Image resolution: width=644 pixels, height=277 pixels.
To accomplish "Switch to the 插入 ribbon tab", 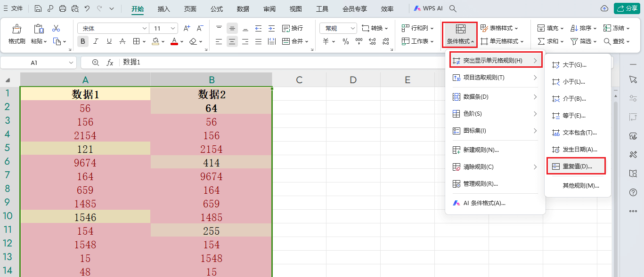I will [163, 8].
